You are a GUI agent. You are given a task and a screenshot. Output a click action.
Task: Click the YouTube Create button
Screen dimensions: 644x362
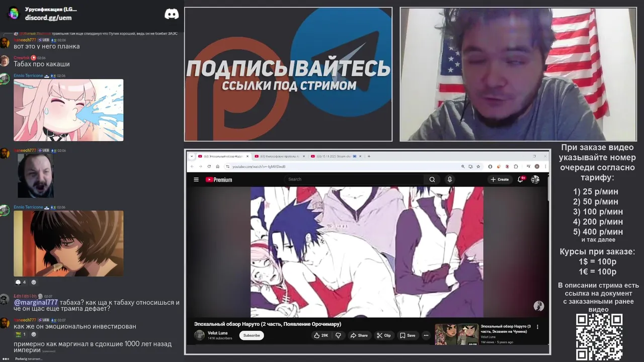click(x=500, y=179)
